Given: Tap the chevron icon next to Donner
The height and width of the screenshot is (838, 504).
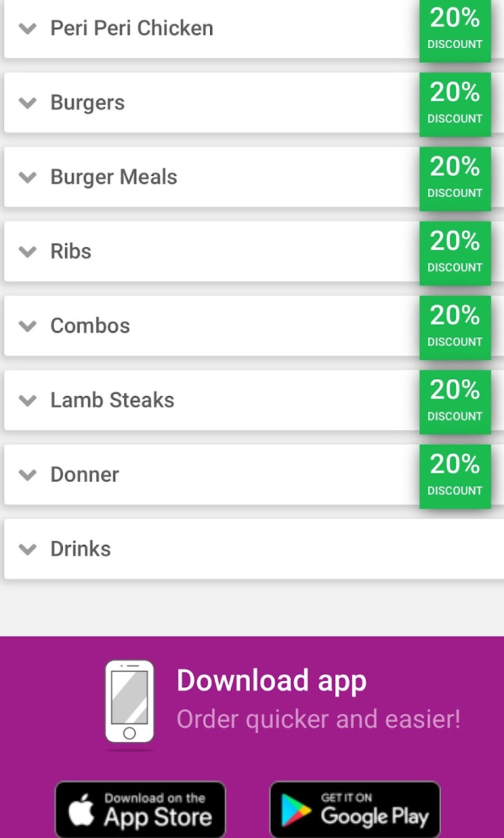Looking at the screenshot, I should click(x=27, y=475).
